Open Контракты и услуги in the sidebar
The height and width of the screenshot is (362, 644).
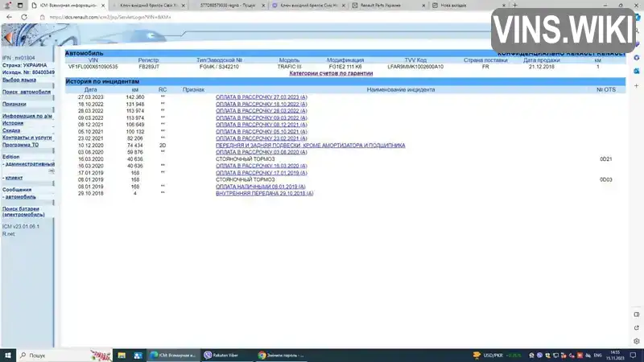[27, 138]
